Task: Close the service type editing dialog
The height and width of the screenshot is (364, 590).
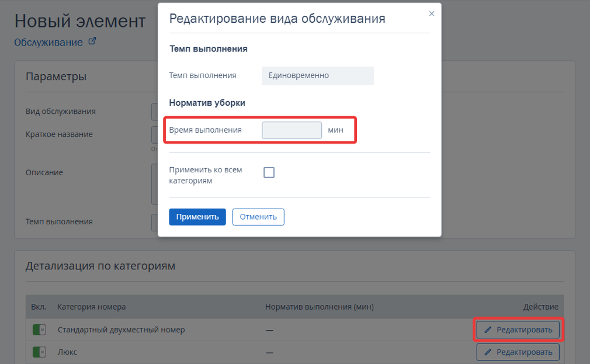Action: click(432, 13)
